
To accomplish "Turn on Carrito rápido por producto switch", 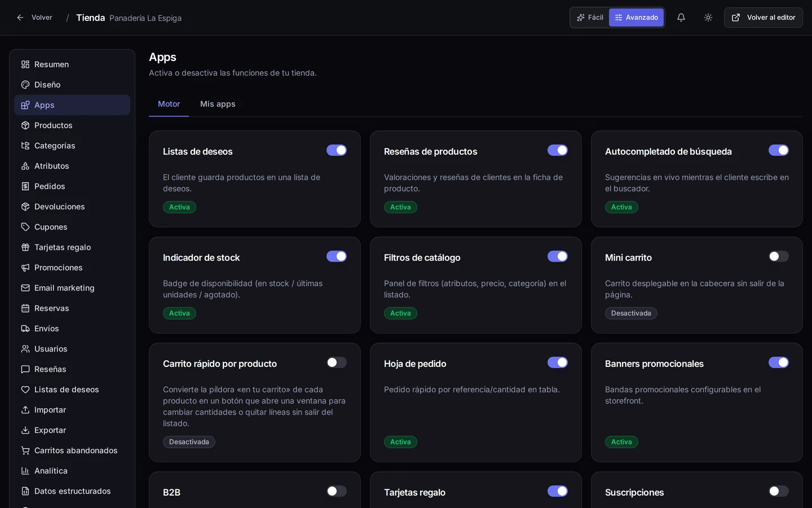I will tap(337, 362).
